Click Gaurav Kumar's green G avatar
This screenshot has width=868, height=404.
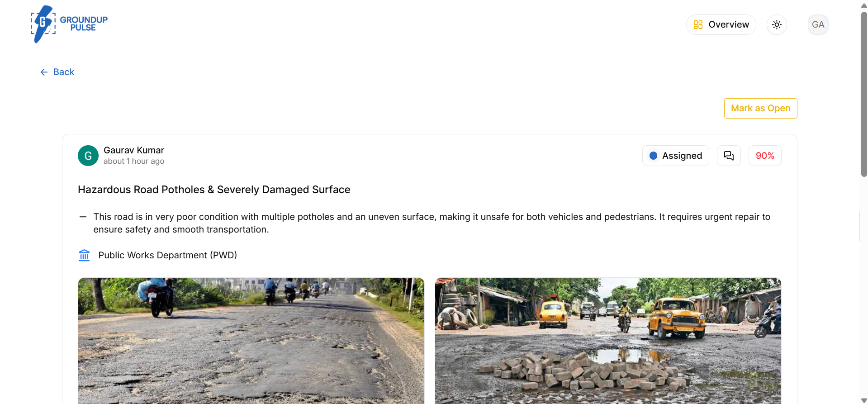pos(88,156)
